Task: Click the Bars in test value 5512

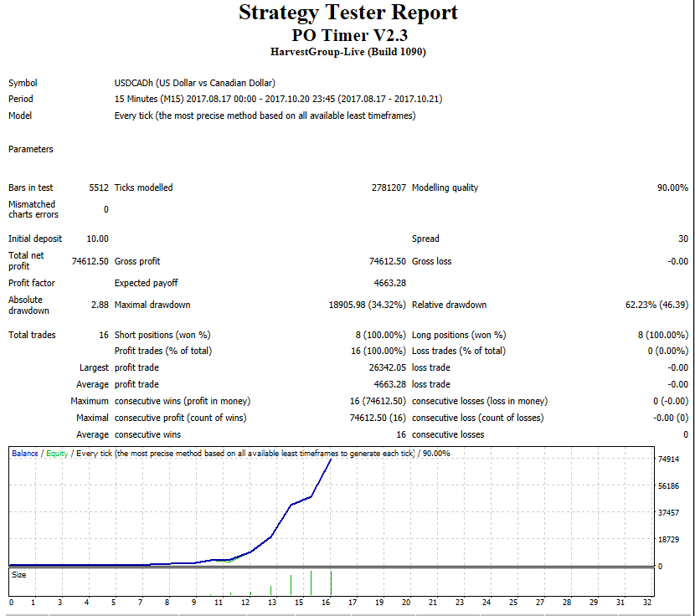Action: tap(99, 187)
